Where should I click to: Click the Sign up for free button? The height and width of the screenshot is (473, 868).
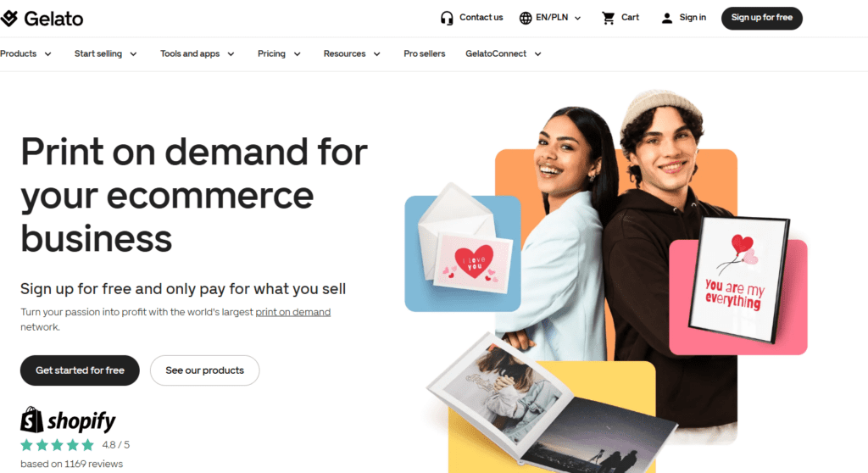click(x=762, y=19)
